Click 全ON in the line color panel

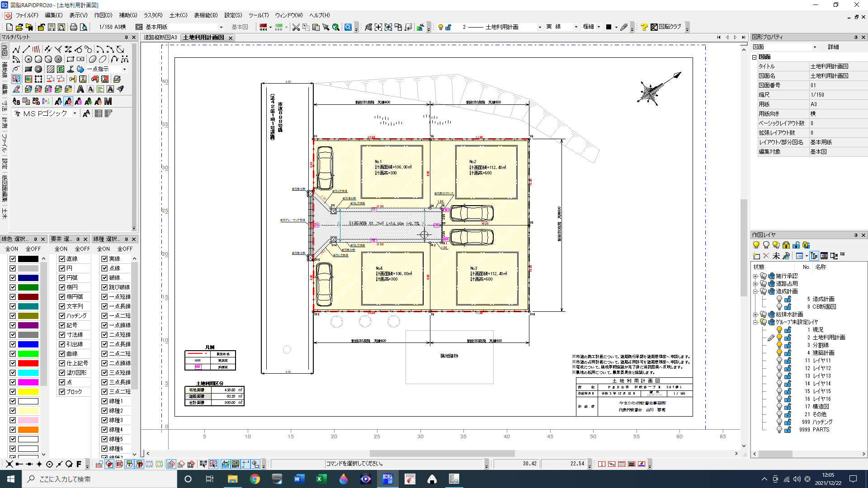(x=12, y=249)
